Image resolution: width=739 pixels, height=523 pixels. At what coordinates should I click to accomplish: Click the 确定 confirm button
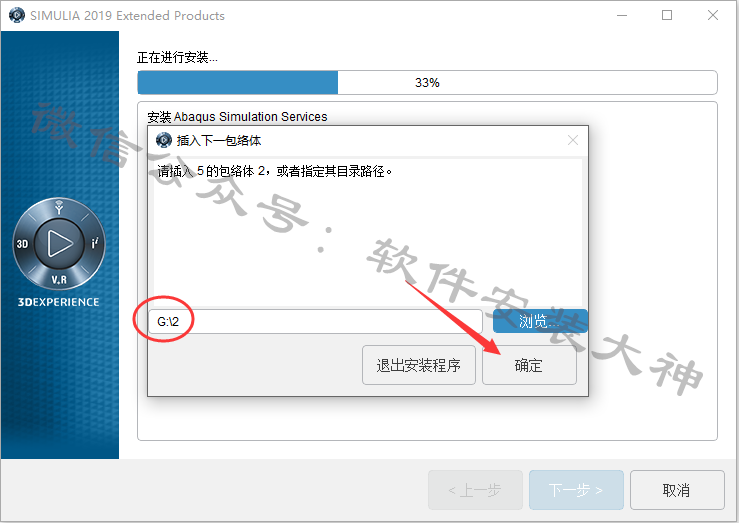(529, 365)
